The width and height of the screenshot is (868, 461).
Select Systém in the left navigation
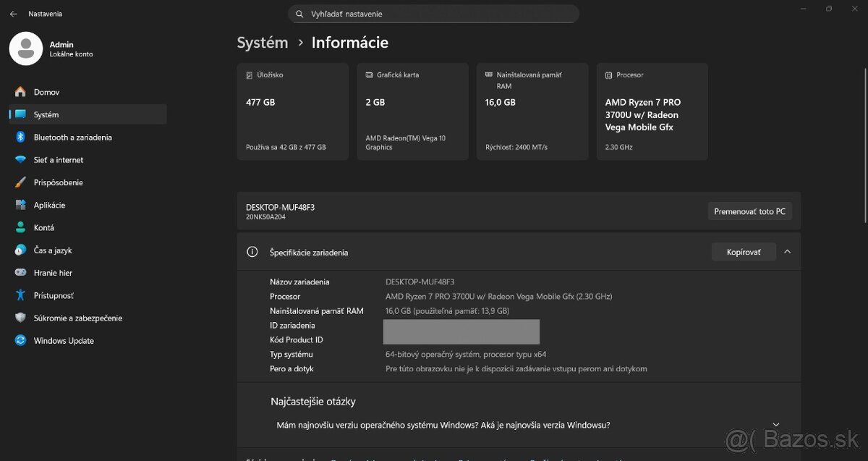pyautogui.click(x=46, y=114)
